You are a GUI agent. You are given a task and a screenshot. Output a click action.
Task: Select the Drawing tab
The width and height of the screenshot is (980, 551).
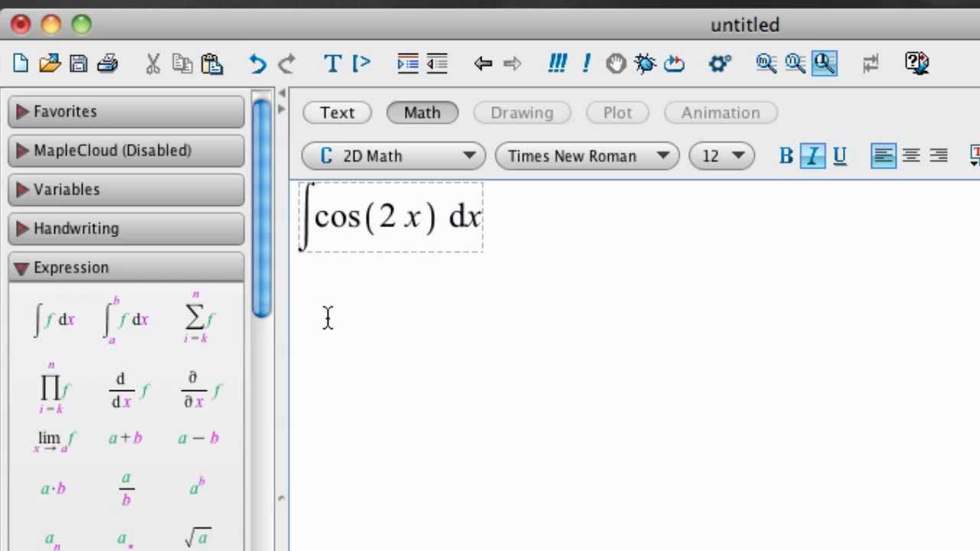coord(521,112)
